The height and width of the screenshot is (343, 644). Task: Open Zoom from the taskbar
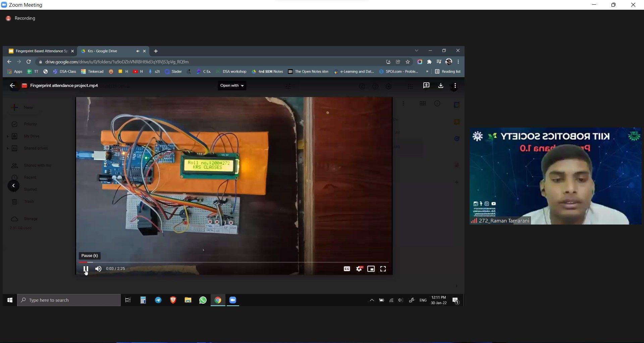coord(233,300)
